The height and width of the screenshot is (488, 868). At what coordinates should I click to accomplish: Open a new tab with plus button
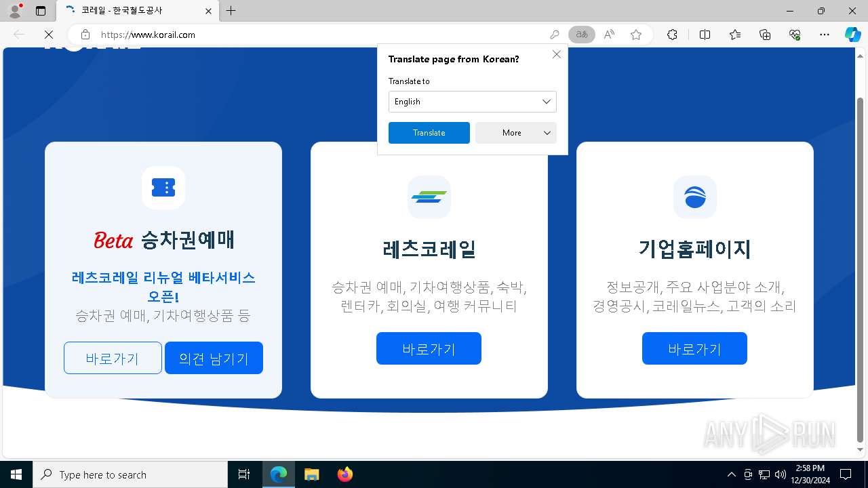(231, 11)
